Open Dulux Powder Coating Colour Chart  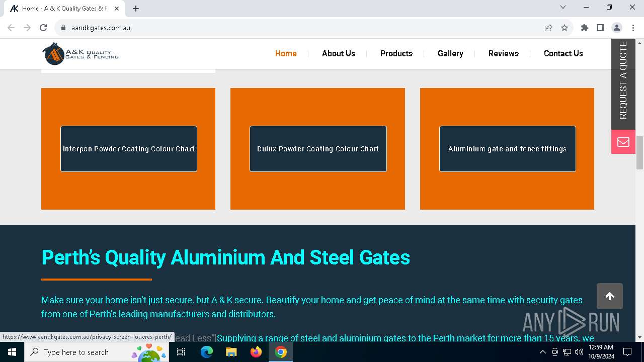pyautogui.click(x=318, y=149)
